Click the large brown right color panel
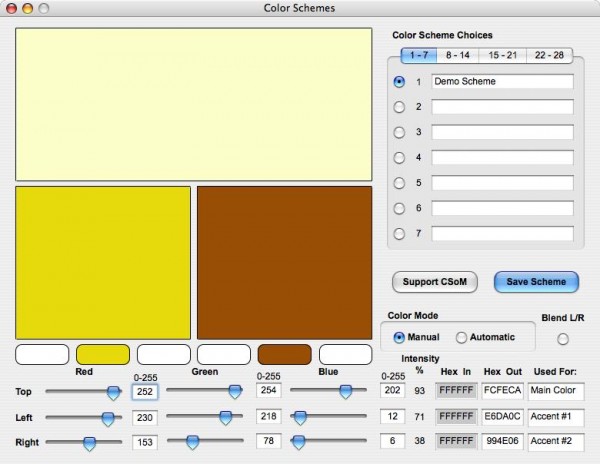Viewport: 600px width, 464px height. click(284, 262)
